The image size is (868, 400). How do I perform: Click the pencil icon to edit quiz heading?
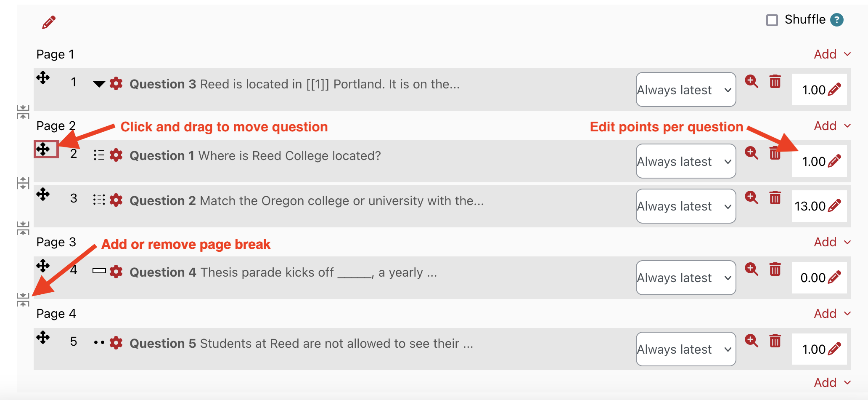click(49, 22)
